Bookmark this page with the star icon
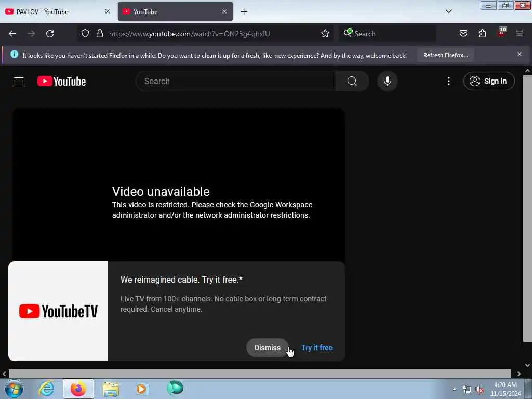The height and width of the screenshot is (399, 532). click(325, 34)
